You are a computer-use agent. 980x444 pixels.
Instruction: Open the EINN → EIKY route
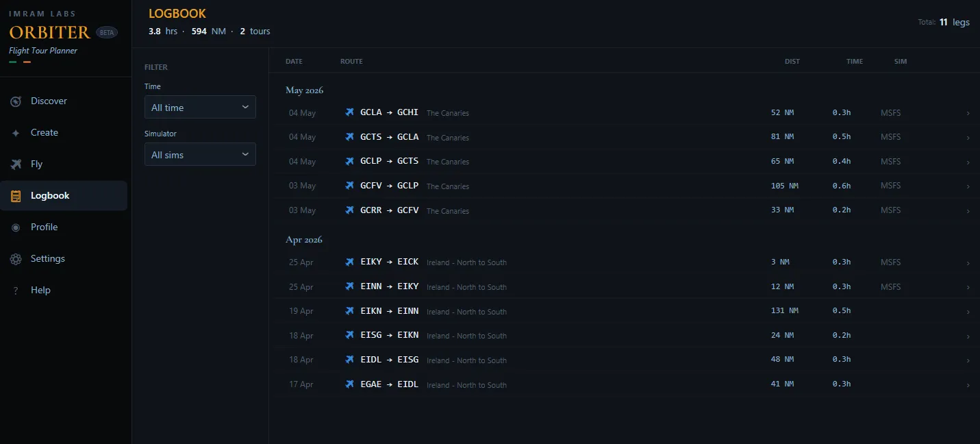[x=389, y=286]
